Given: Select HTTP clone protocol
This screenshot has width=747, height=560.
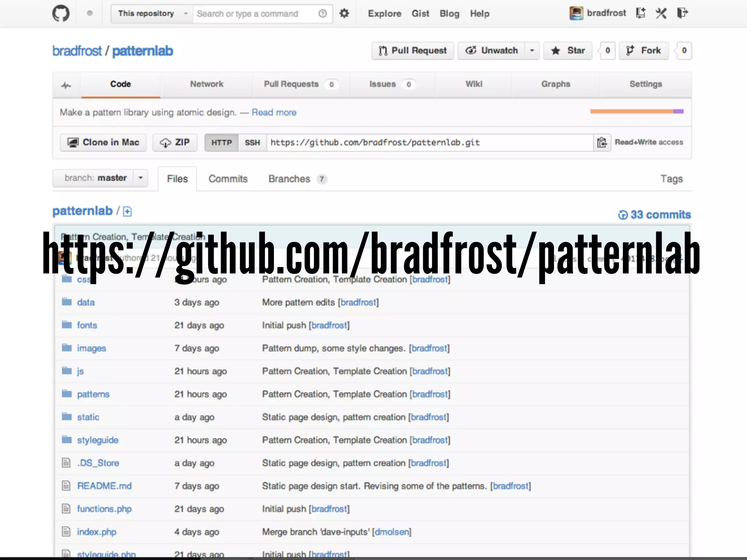Looking at the screenshot, I should [221, 143].
